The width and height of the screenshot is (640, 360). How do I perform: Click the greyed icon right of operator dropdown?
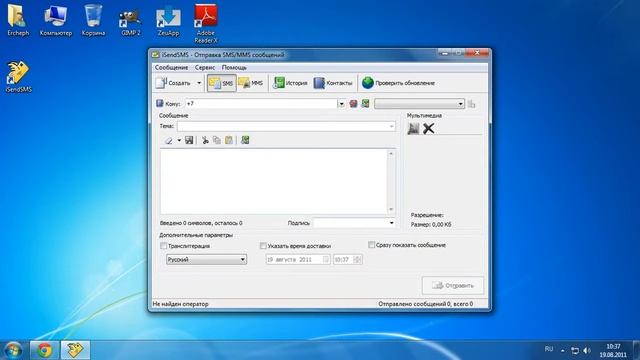[471, 104]
